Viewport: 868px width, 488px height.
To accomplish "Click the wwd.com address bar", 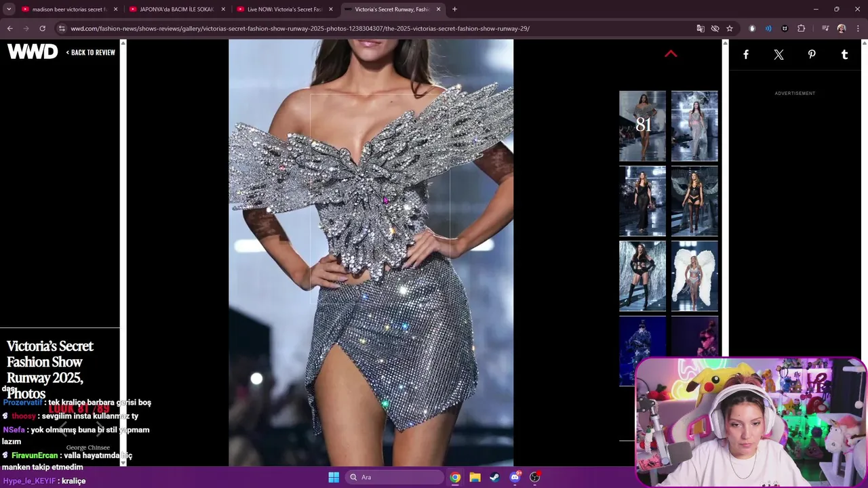I will click(x=380, y=28).
